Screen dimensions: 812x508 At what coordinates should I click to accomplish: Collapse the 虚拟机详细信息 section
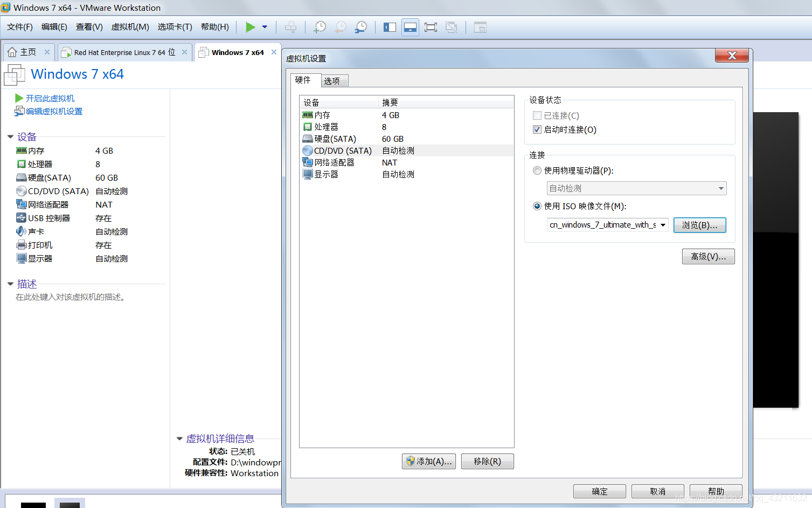pyautogui.click(x=179, y=439)
